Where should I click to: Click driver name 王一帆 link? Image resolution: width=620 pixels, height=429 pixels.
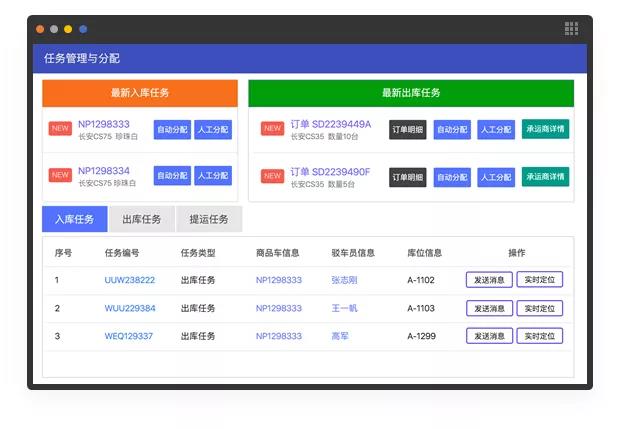(345, 309)
